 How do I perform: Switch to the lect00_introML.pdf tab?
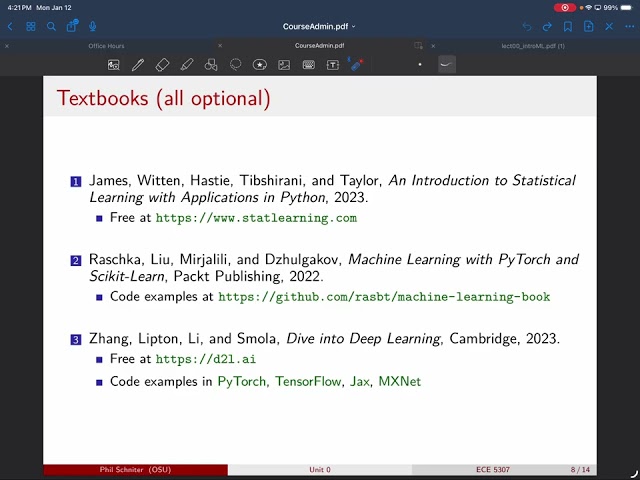(x=532, y=46)
